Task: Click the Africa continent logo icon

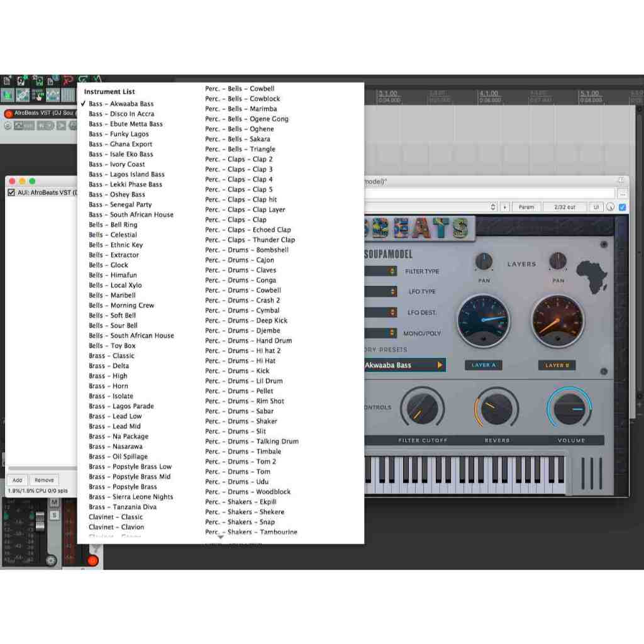Action: (x=592, y=277)
